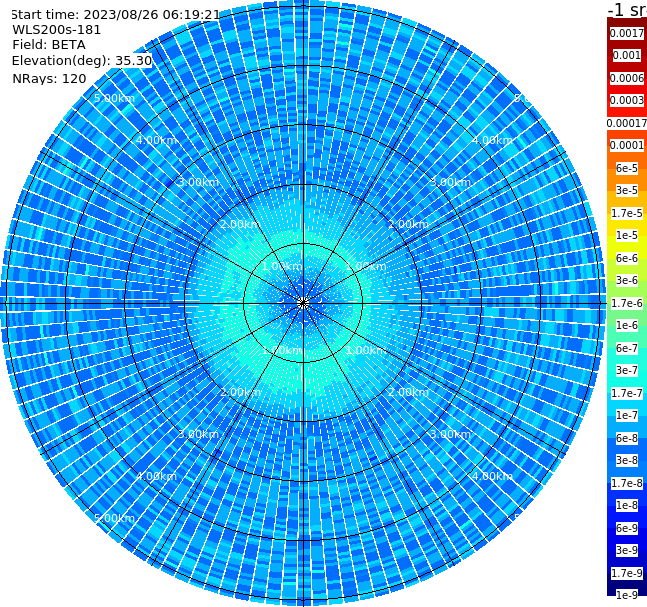
Task: Select the 6e-6 colorbar value
Action: pos(627,258)
